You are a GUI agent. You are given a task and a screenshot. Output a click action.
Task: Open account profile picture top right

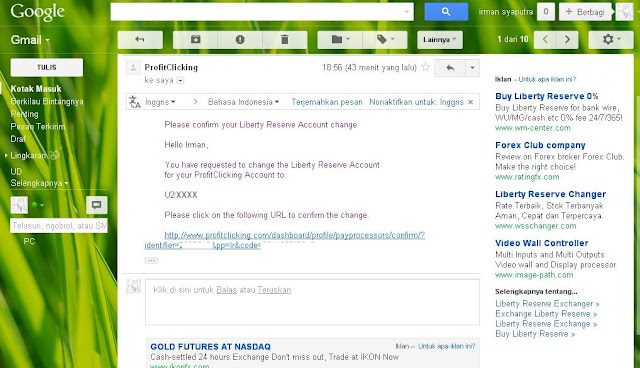(x=624, y=12)
